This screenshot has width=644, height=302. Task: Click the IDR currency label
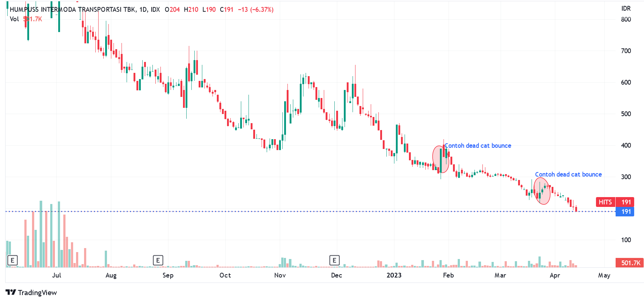(x=626, y=8)
